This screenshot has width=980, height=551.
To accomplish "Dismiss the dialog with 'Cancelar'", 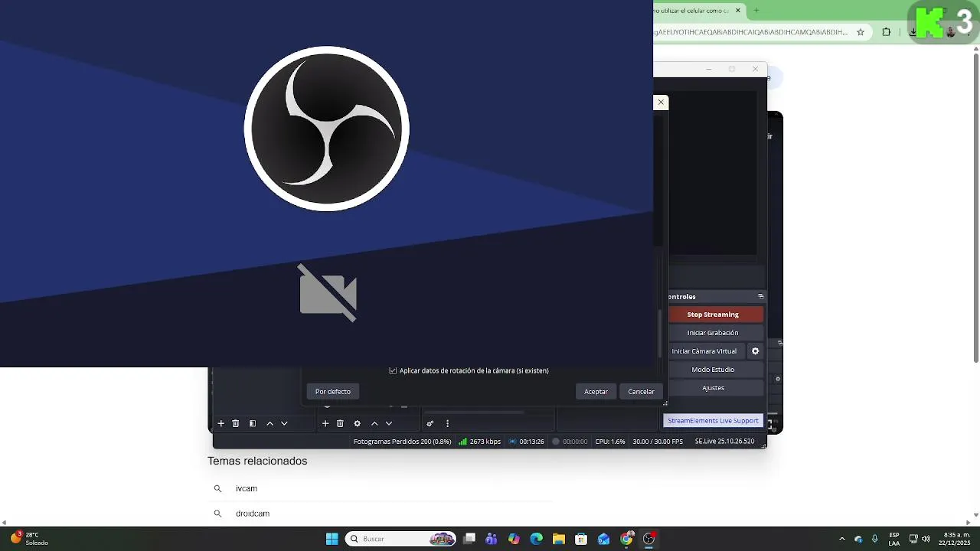I will click(x=642, y=392).
